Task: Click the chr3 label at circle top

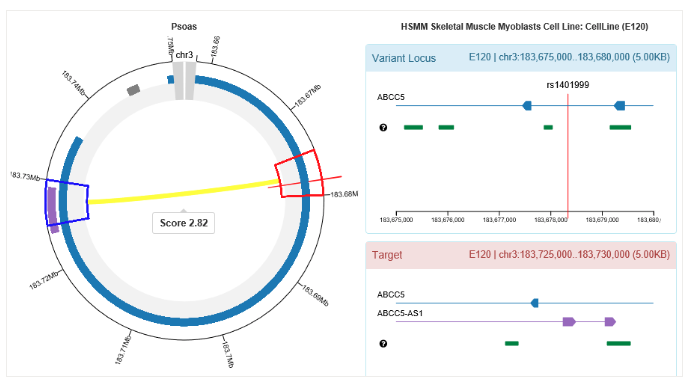Action: 184,55
